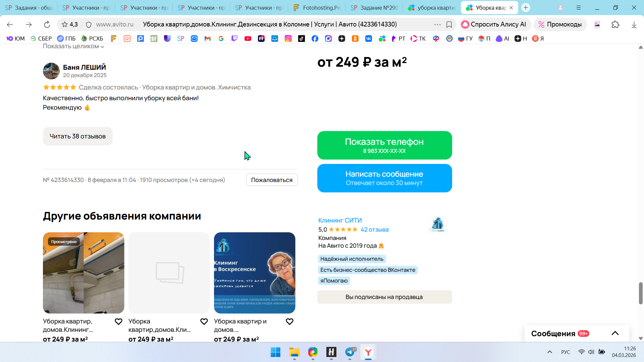
Task: Open the 42 отзыва reviews link
Action: pyautogui.click(x=374, y=230)
